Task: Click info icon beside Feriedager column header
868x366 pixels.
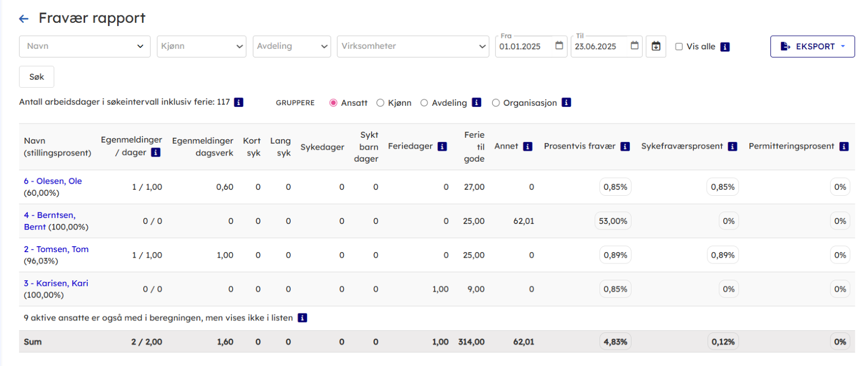Action: coord(442,146)
